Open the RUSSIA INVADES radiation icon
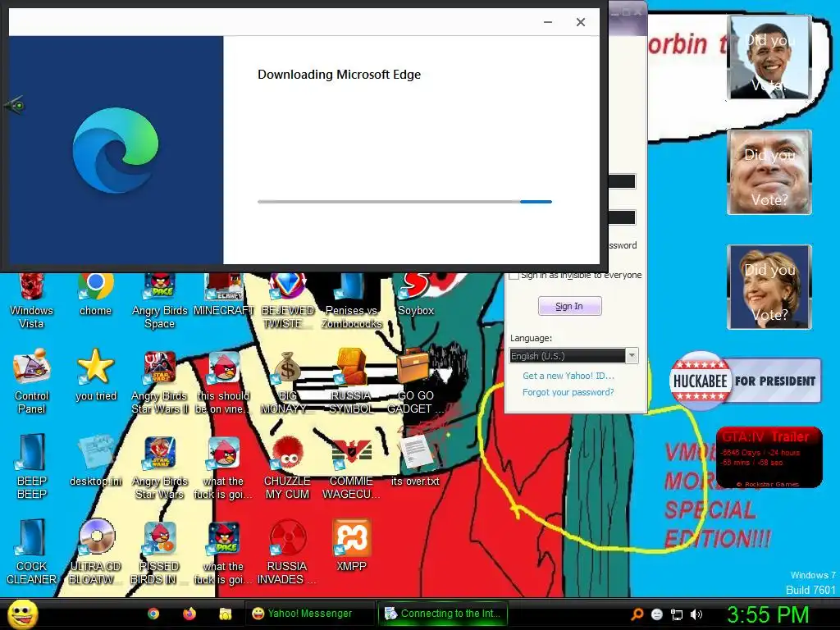Screen dimensions: 840x630 tap(288, 552)
